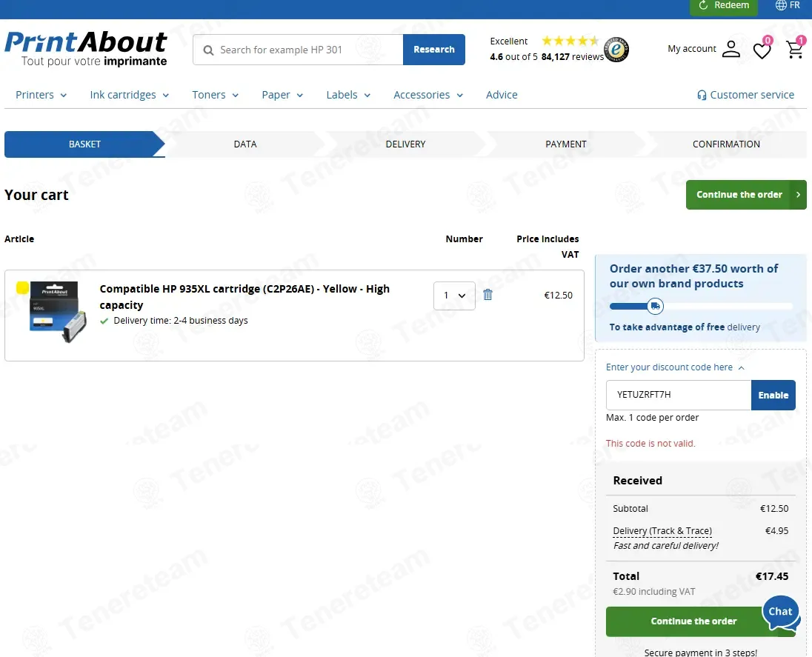This screenshot has height=657, width=812.
Task: Open the Chat bubble
Action: [x=781, y=613]
